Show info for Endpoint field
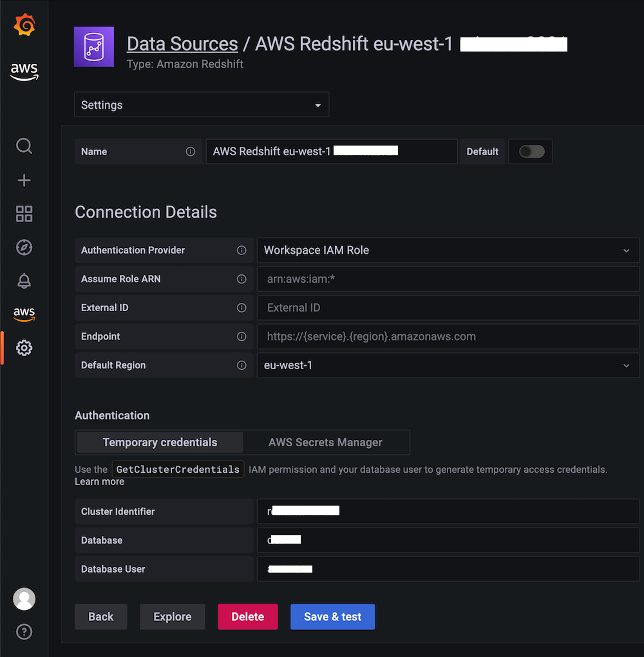The height and width of the screenshot is (657, 644). (241, 336)
